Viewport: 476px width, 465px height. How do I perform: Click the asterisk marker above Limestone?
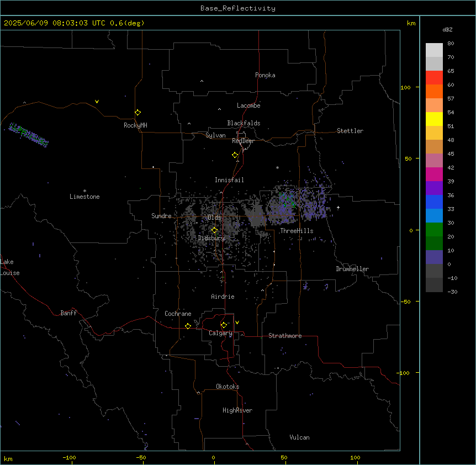[84, 191]
